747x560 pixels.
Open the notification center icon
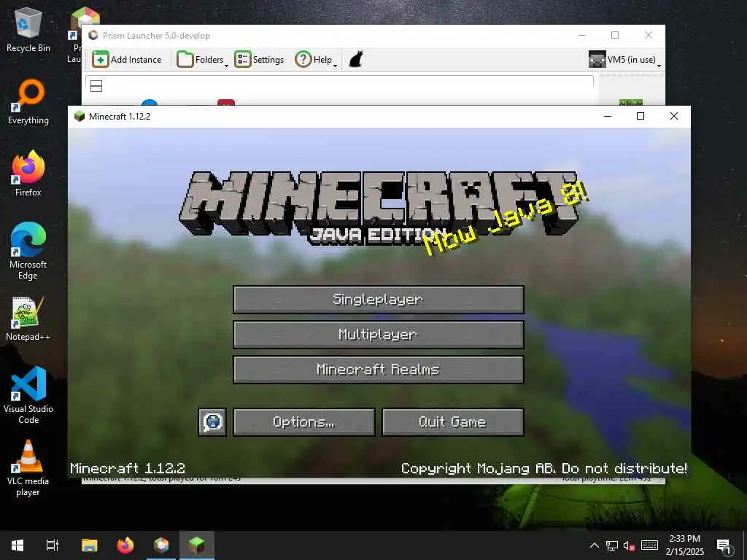coord(724,545)
